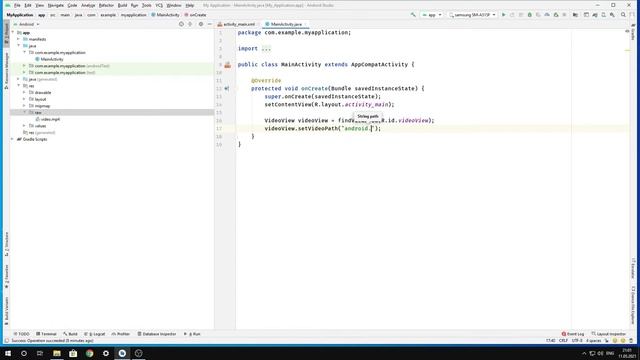This screenshot has height=360, width=640.
Task: Open the Build tool window at bottom
Action: [x=71, y=334]
